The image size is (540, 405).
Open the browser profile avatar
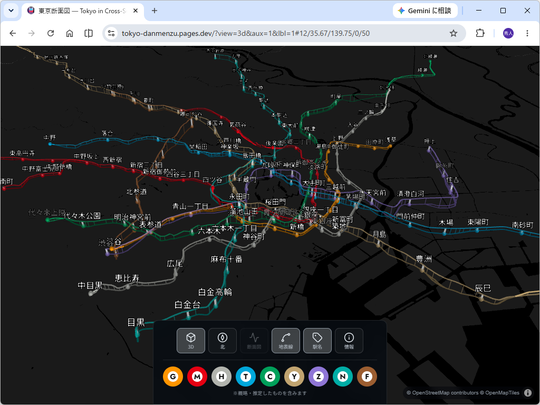(508, 33)
